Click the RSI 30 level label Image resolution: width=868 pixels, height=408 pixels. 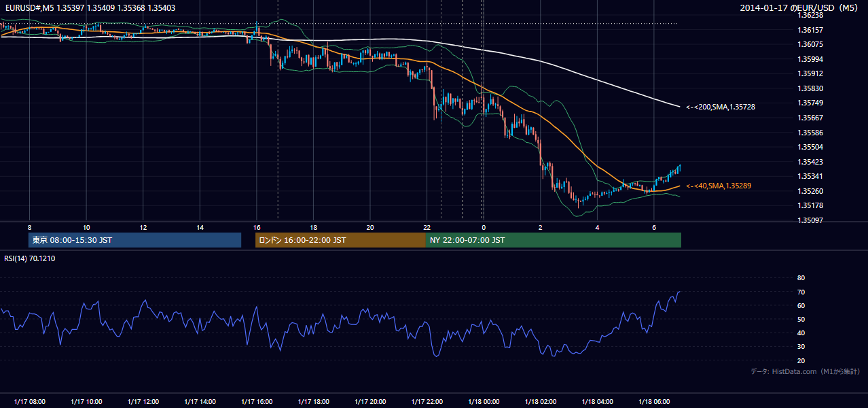[x=801, y=346]
